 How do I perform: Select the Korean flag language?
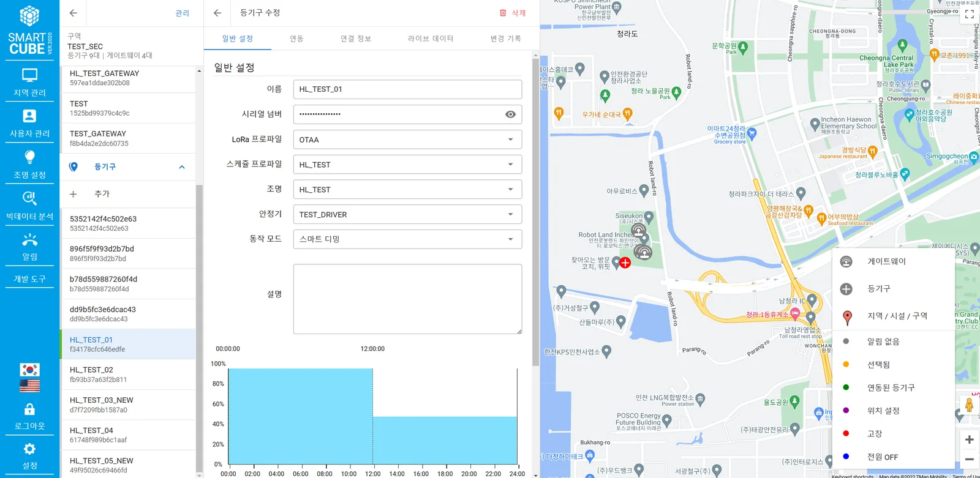[x=29, y=370]
